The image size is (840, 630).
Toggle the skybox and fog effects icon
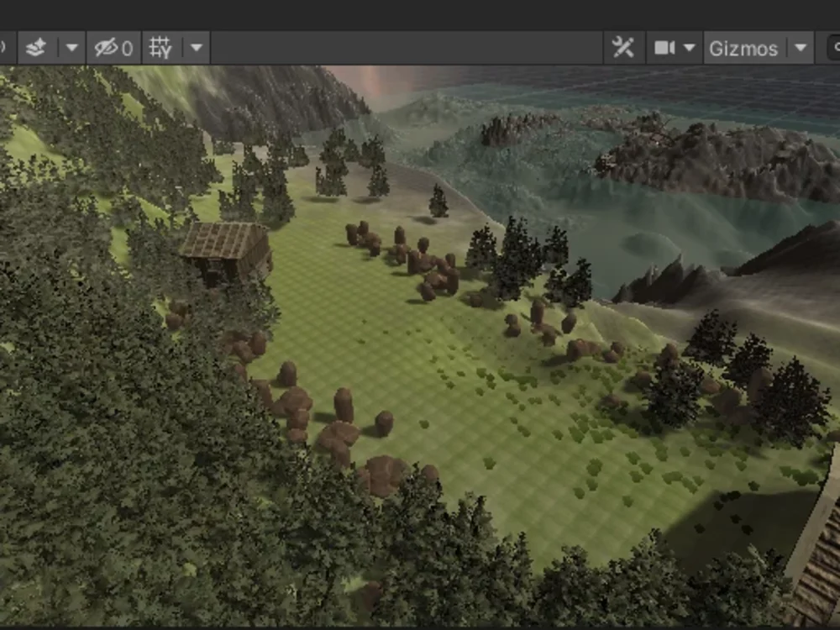click(x=35, y=48)
